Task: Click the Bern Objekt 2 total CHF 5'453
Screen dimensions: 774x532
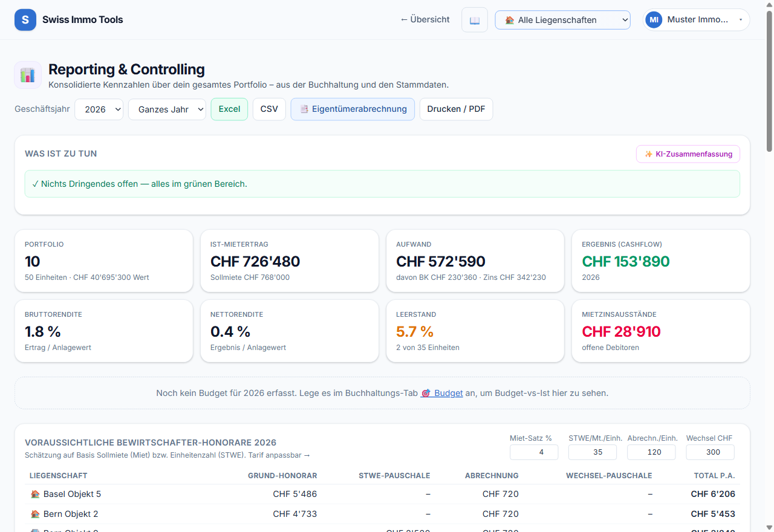Action: [x=713, y=514]
